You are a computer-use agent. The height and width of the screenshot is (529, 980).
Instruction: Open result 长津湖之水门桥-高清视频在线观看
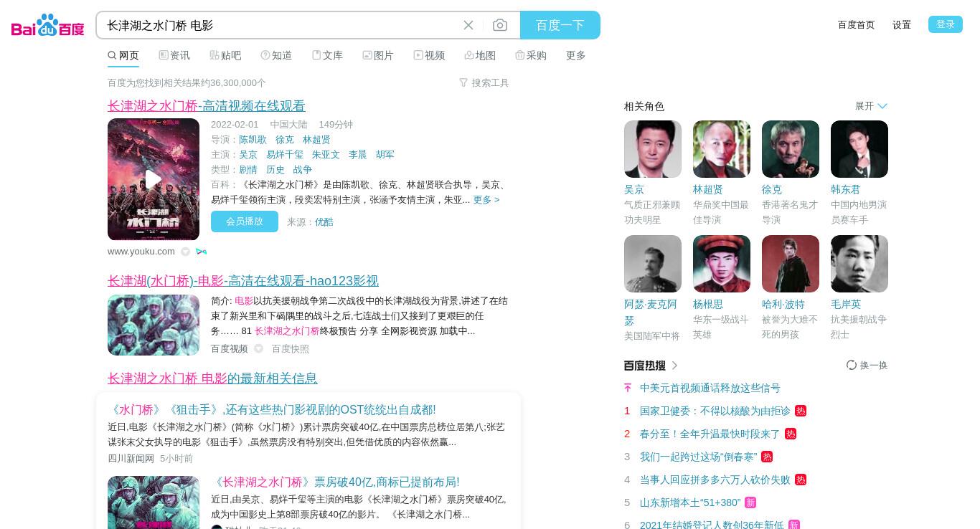coord(207,105)
